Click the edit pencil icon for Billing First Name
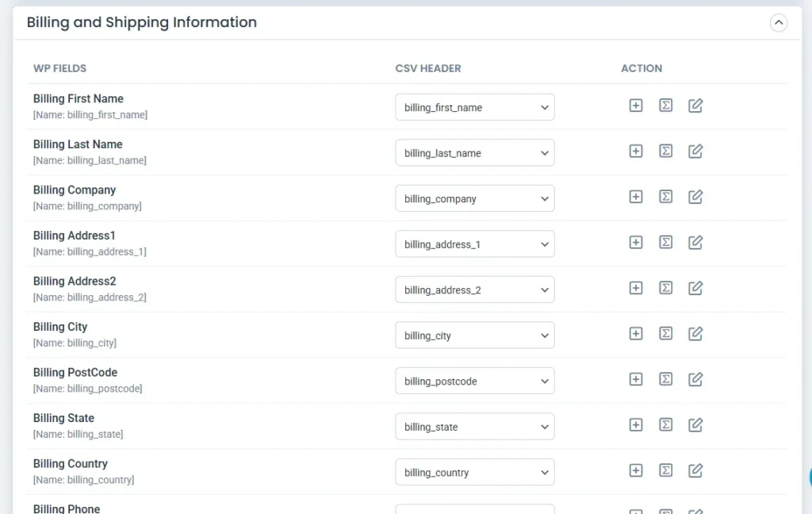This screenshot has height=514, width=812. click(695, 105)
